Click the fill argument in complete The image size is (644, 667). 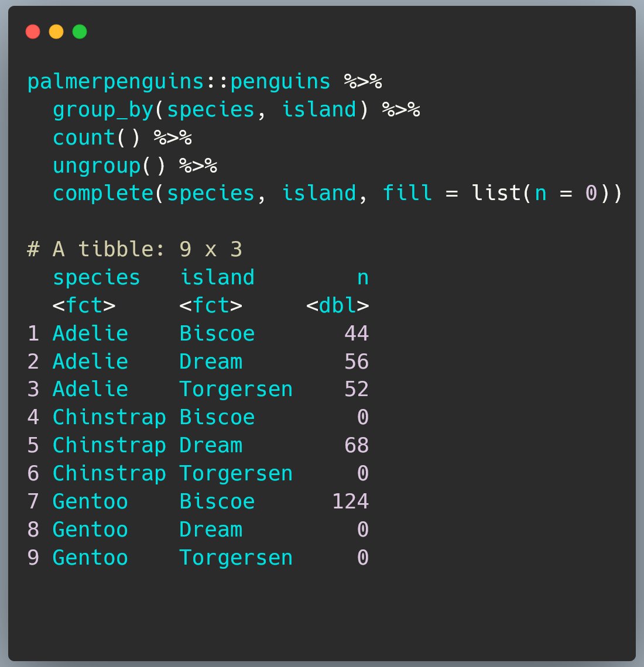407,192
